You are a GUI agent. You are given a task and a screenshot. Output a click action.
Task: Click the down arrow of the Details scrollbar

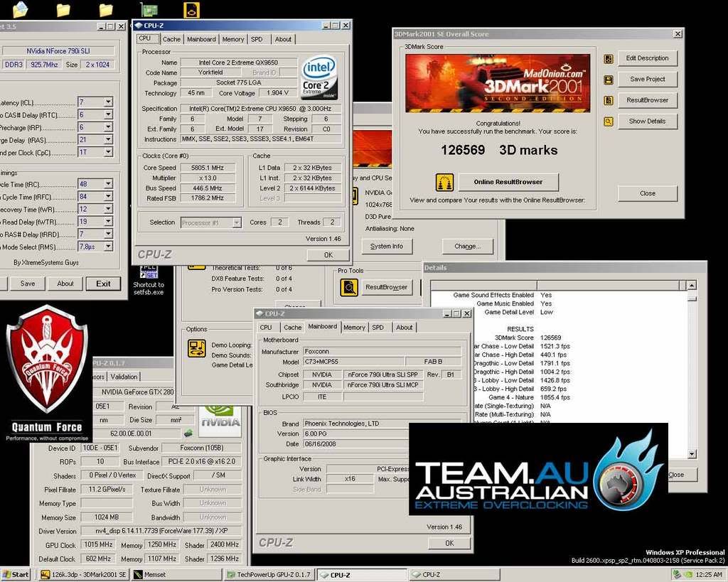(692, 454)
